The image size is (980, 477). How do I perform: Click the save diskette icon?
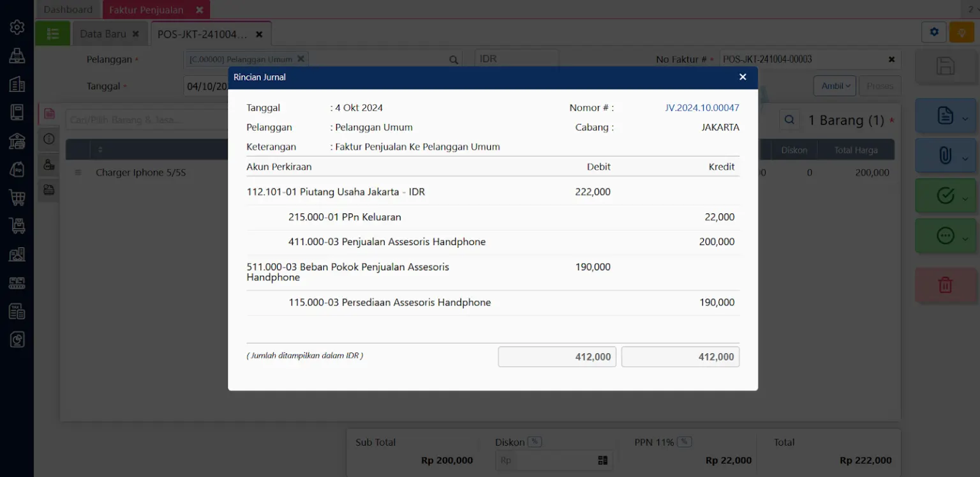(945, 66)
